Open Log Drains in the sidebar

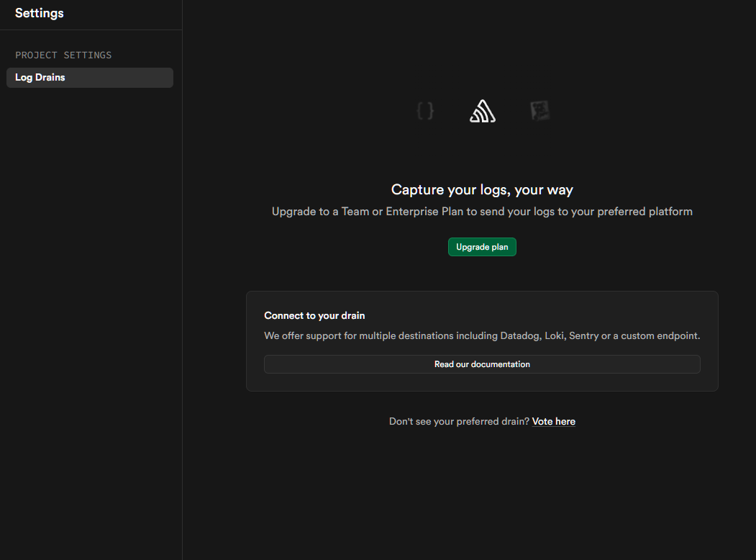tap(90, 78)
